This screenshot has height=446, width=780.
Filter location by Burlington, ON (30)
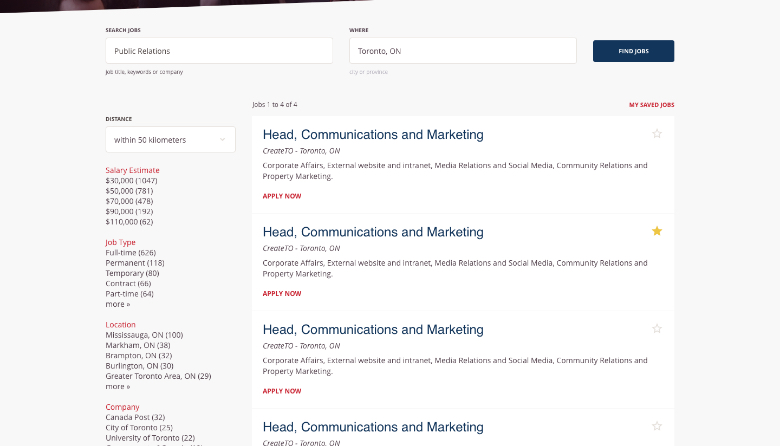click(x=139, y=366)
